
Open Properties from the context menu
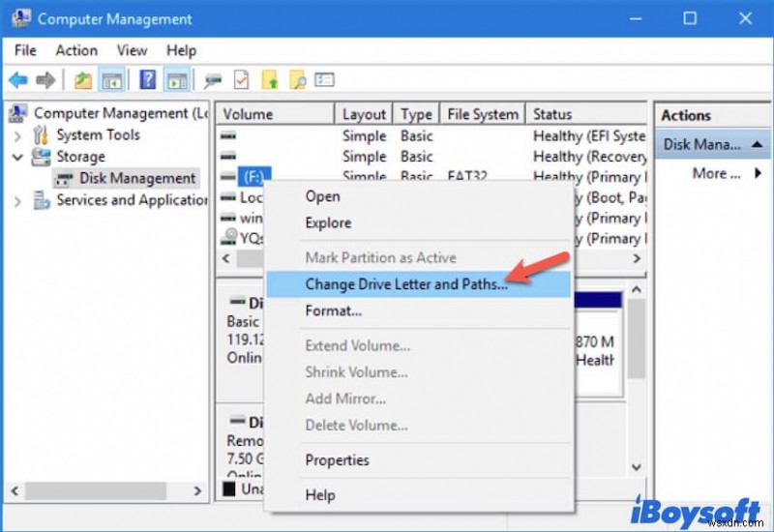click(x=419, y=460)
